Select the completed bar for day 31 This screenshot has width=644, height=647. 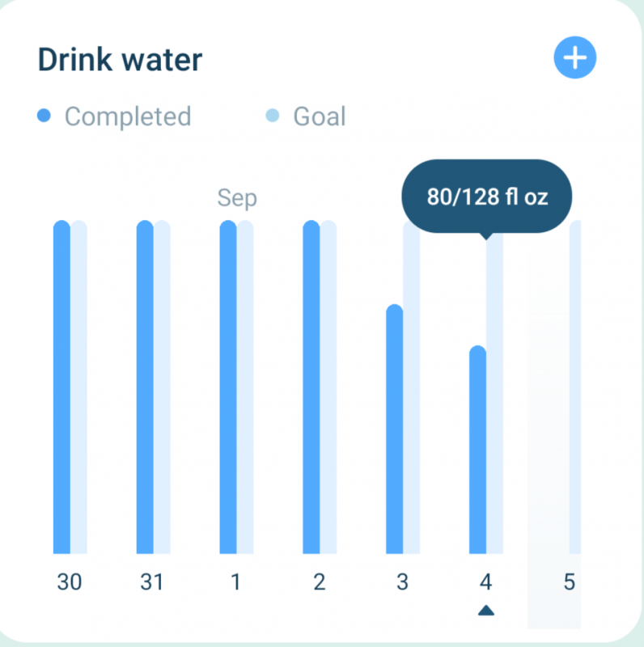(x=145, y=388)
